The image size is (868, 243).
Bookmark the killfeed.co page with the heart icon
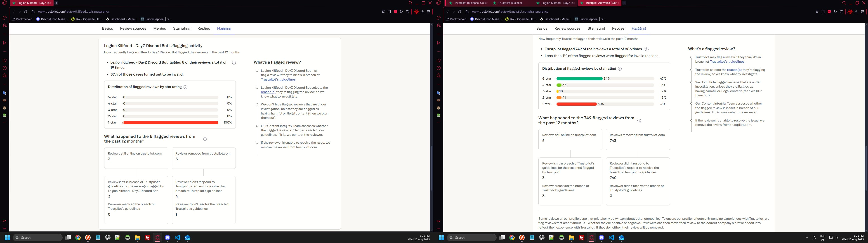pyautogui.click(x=408, y=12)
